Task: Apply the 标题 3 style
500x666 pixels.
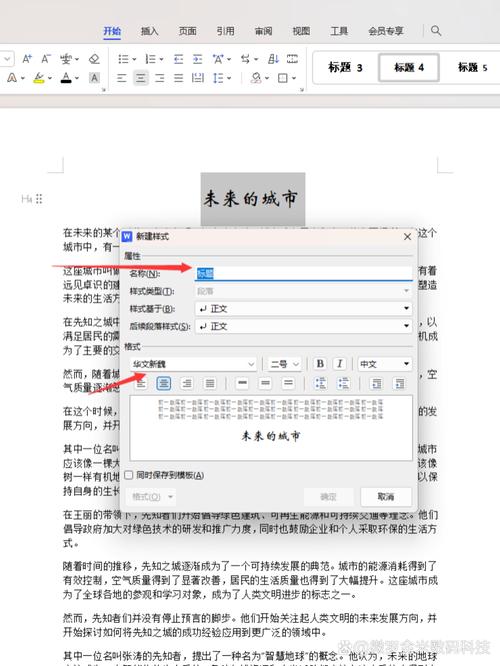Action: click(345, 67)
